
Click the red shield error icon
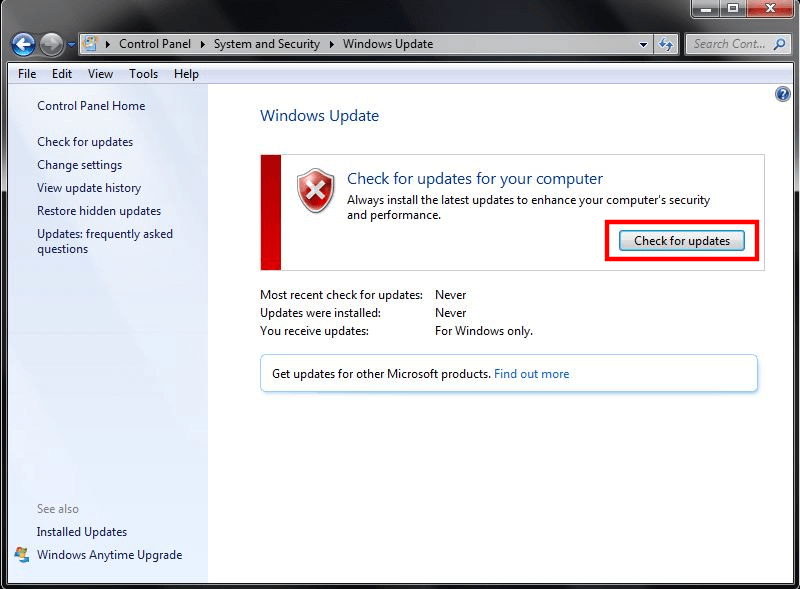316,190
